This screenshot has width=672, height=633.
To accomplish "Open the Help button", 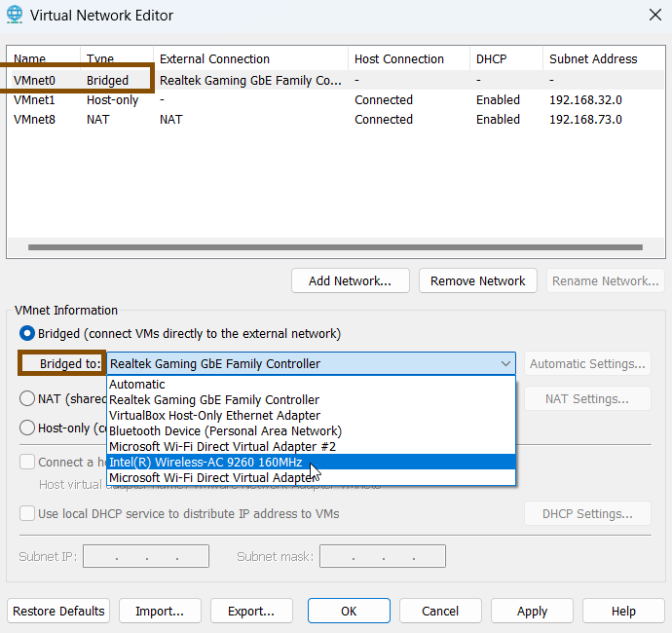I will pos(623,611).
